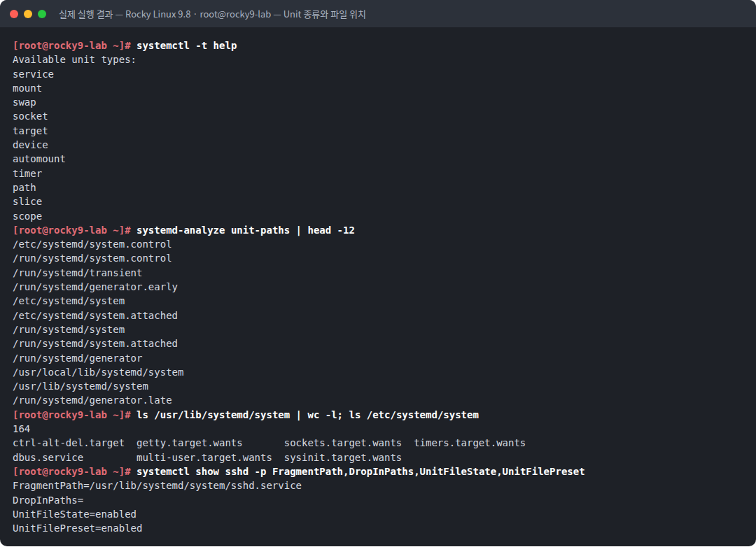756x547 pixels.
Task: Click the 'sockets.target.wants' directory name
Action: pos(343,443)
